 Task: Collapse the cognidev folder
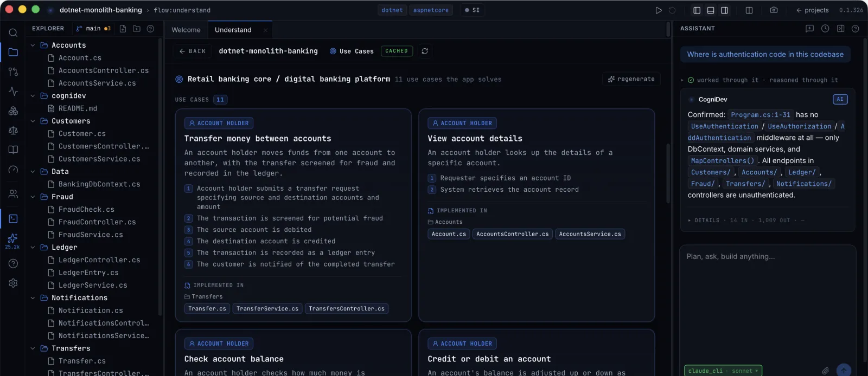coord(33,96)
